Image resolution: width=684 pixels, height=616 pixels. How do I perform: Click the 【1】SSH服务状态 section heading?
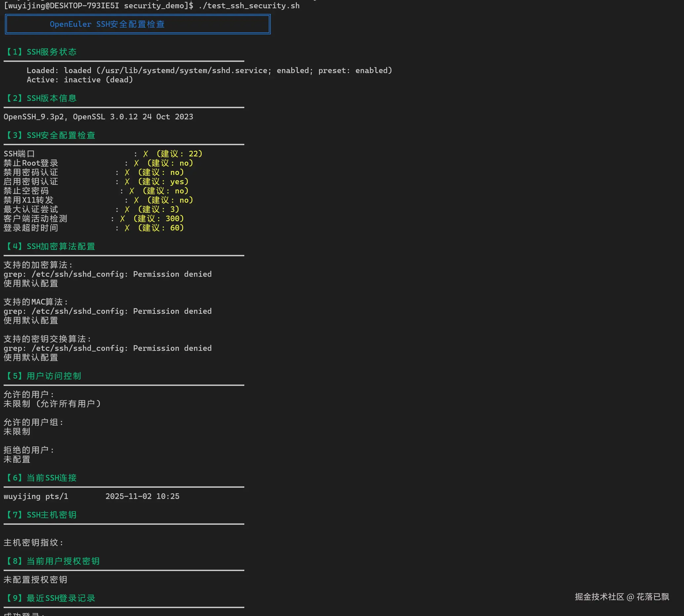tap(41, 52)
